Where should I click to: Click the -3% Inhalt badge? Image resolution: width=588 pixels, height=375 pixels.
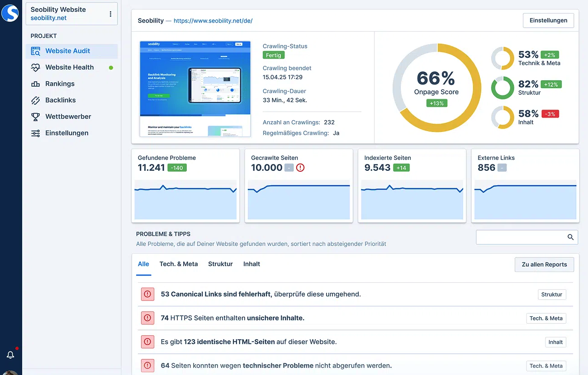(550, 114)
